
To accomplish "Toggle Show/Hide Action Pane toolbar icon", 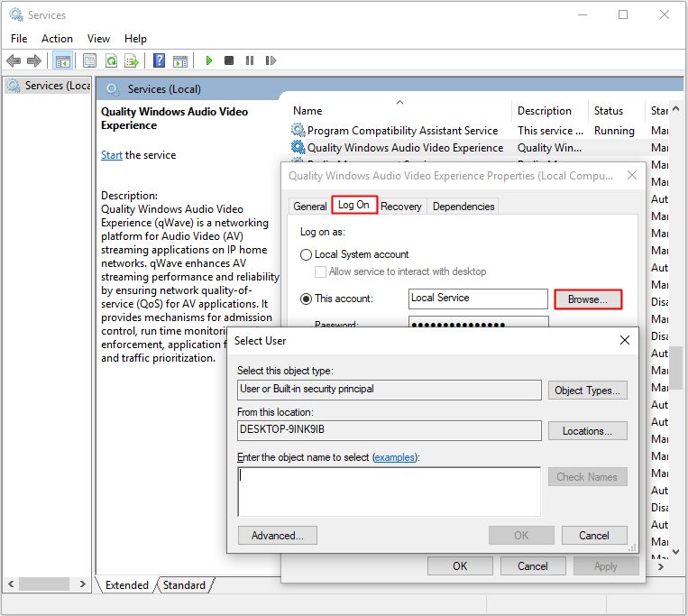I will [x=180, y=60].
